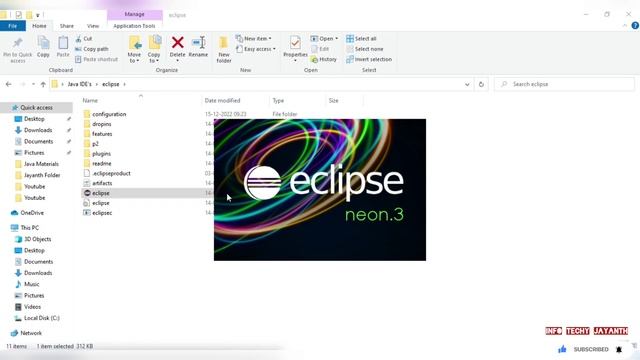Viewport: 640px width, 360px height.
Task: Select the dropins folder
Action: [x=97, y=124]
